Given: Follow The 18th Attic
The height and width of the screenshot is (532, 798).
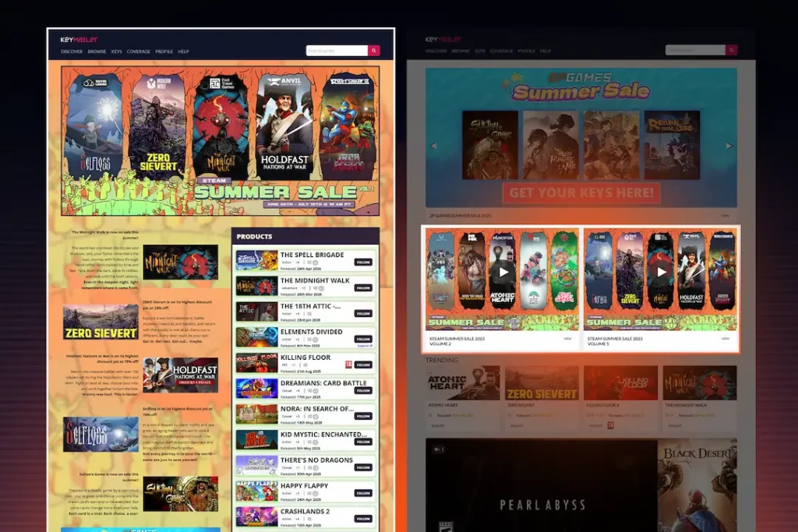Looking at the screenshot, I should tap(363, 314).
